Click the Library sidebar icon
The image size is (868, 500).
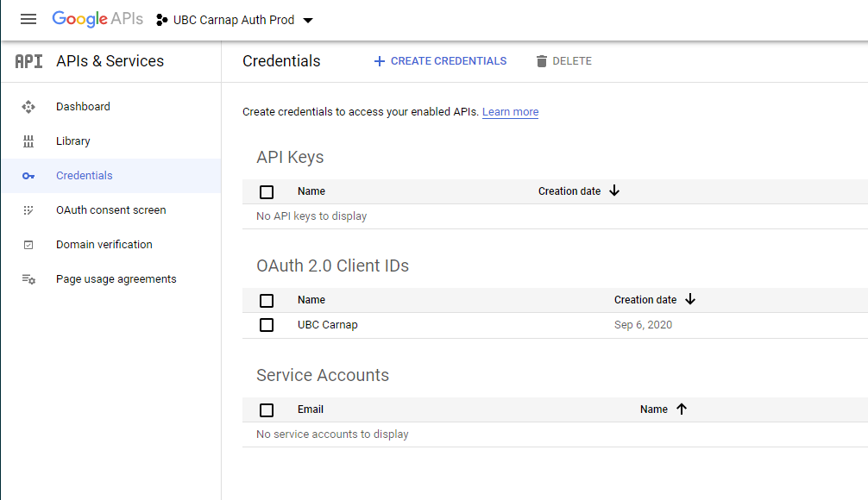(x=28, y=141)
